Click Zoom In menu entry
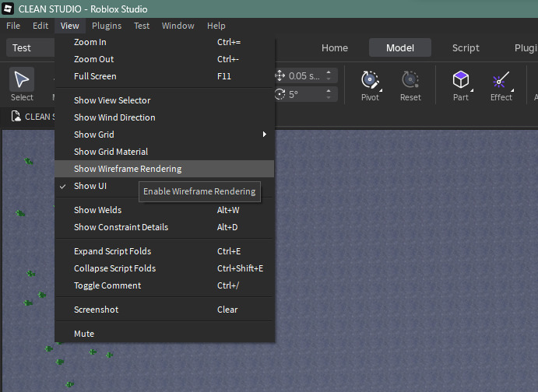Screen dimensions: 538x392 point(90,42)
